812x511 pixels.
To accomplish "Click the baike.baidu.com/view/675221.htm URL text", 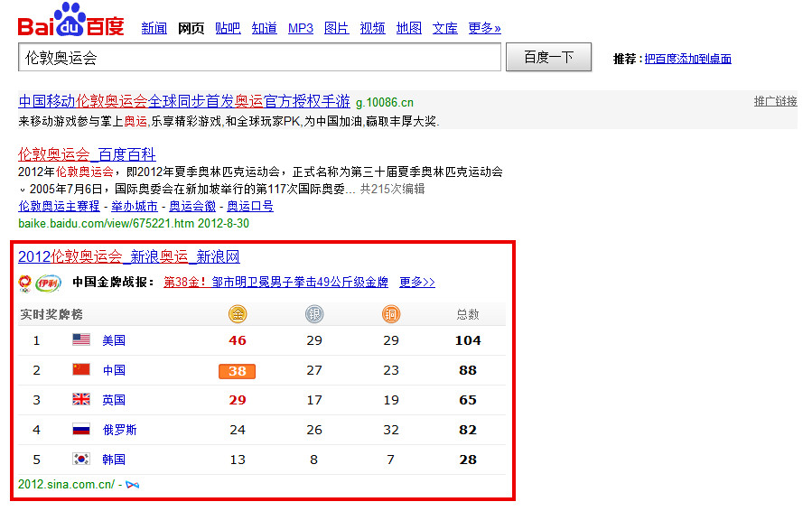I will pos(107,223).
